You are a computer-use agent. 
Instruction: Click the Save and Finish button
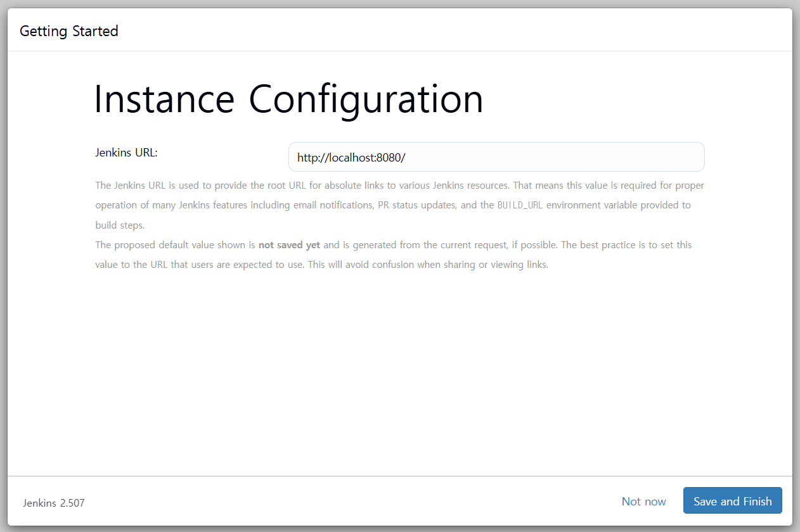[732, 501]
